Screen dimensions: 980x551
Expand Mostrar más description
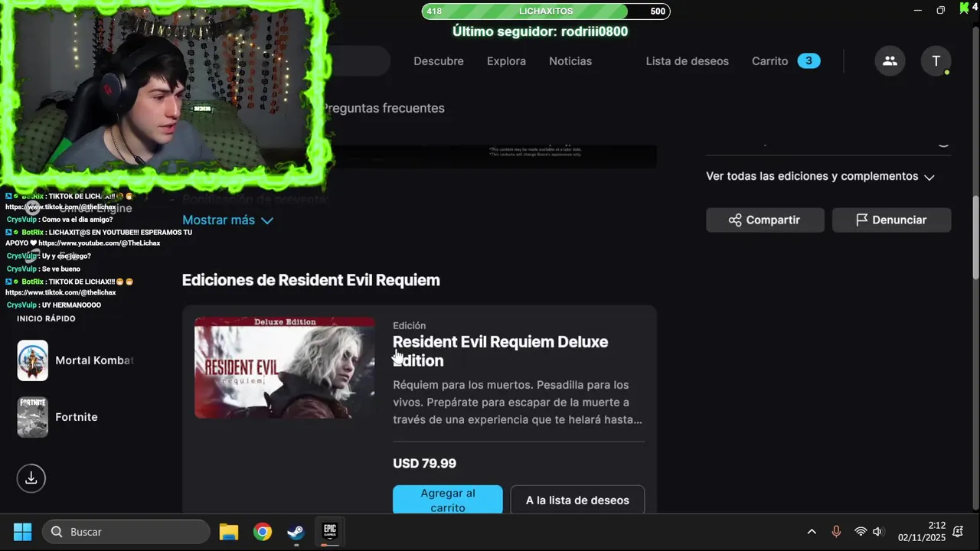[x=227, y=220]
